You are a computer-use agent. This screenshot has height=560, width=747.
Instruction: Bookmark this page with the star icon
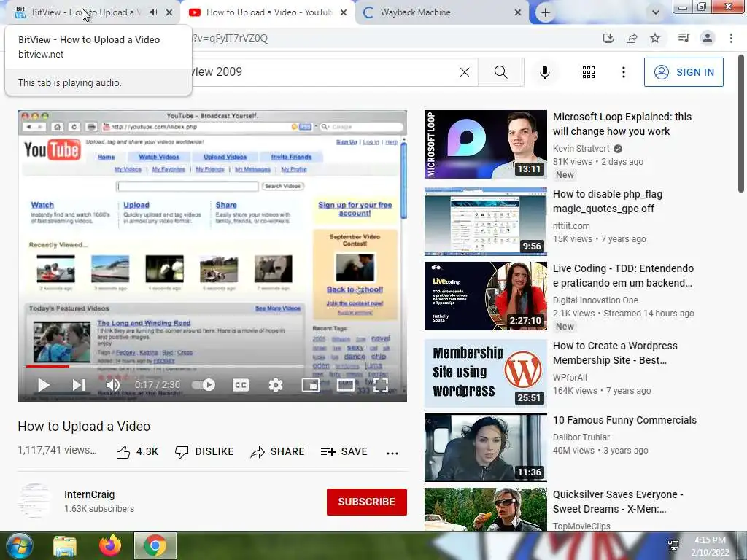pyautogui.click(x=655, y=38)
